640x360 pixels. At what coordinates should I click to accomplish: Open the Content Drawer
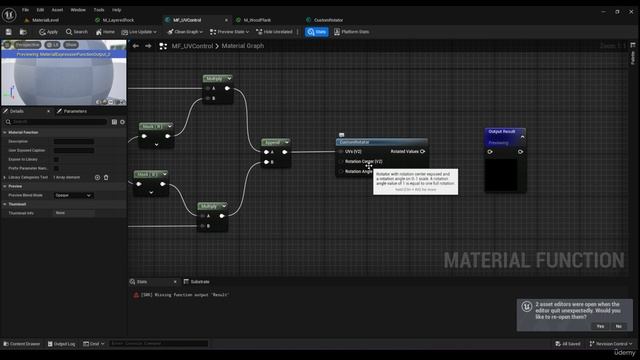[x=22, y=344]
